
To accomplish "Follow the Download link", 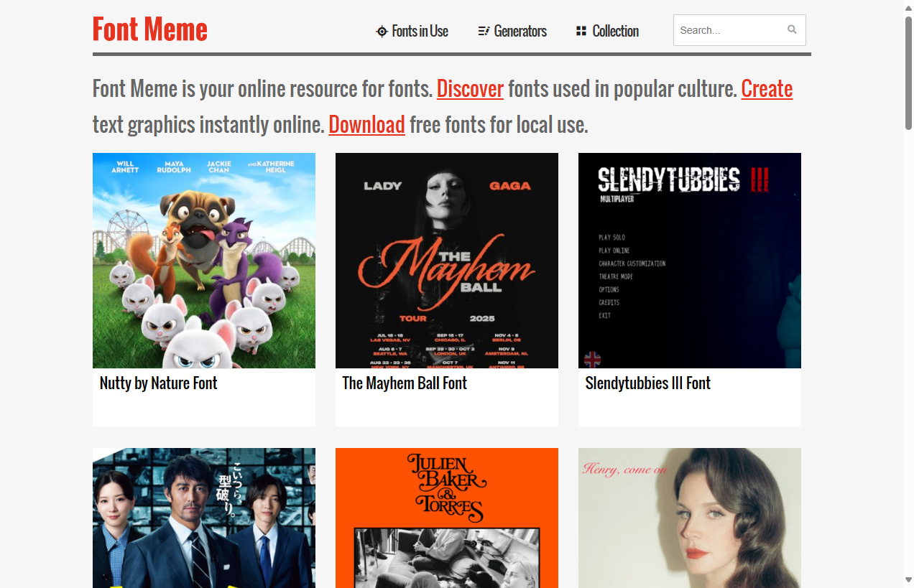I will [366, 125].
